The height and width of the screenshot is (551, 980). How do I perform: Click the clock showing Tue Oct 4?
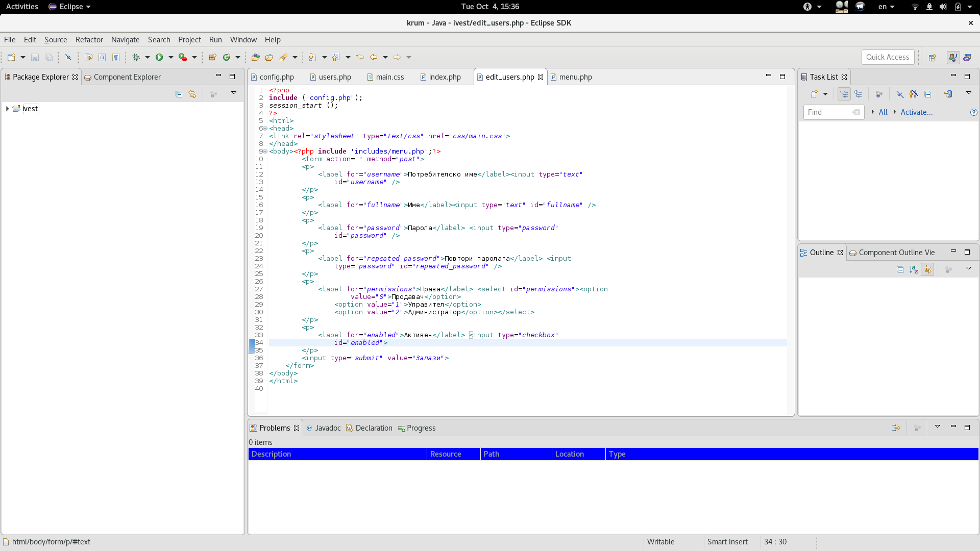tap(490, 7)
